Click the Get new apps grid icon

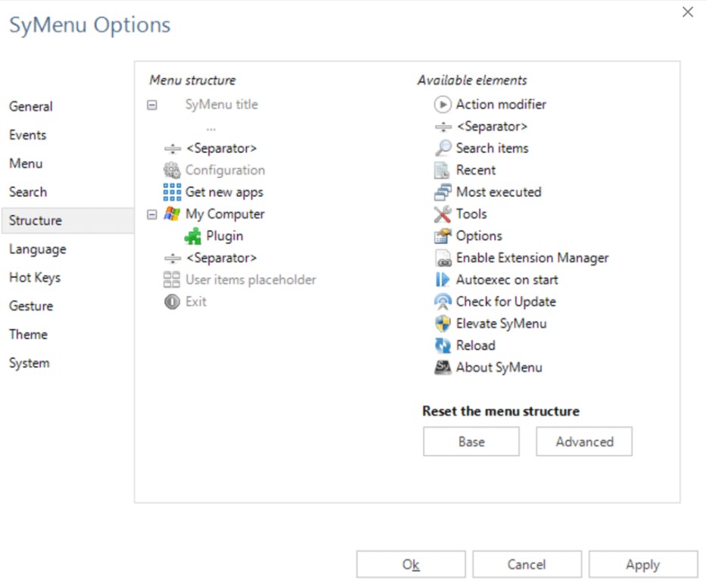click(172, 192)
